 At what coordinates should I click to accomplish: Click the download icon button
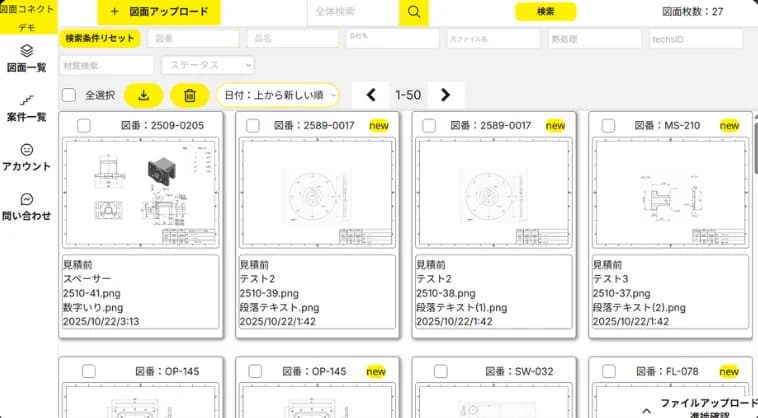click(x=144, y=95)
